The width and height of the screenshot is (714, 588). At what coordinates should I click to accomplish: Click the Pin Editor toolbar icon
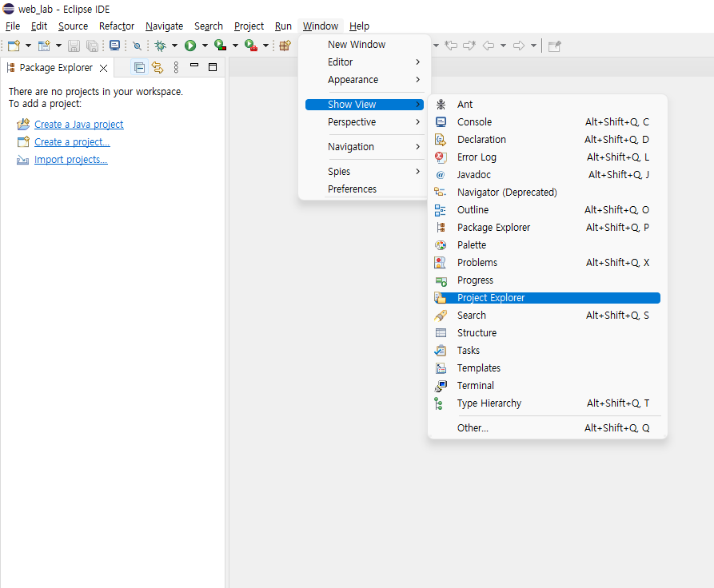point(555,46)
